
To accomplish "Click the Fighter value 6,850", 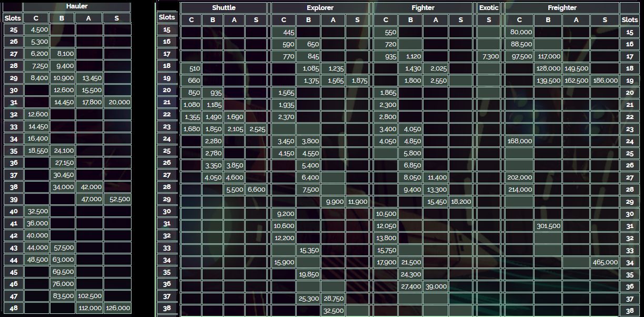I will point(410,165).
